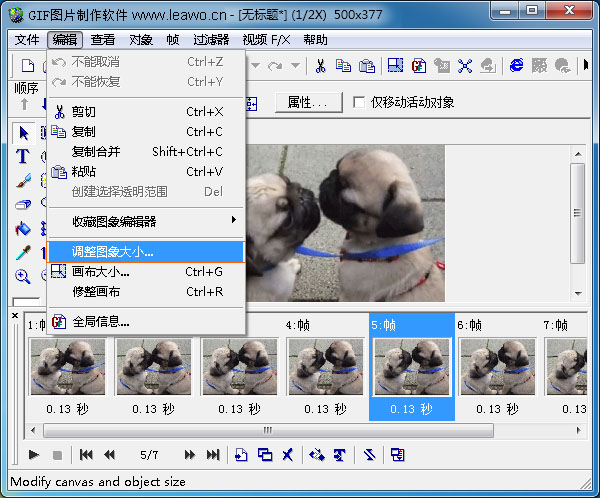The image size is (600, 498).
Task: Choose 画布大小... menu entry
Action: (x=146, y=272)
